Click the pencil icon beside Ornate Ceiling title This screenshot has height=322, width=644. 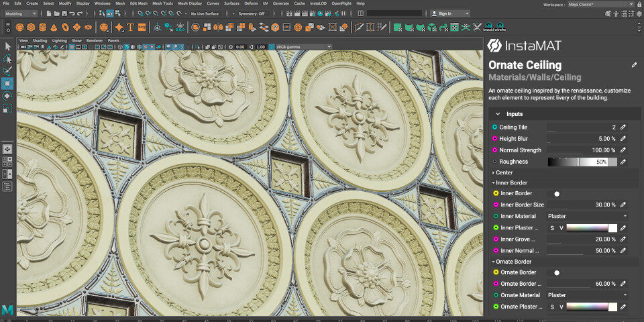tap(634, 65)
